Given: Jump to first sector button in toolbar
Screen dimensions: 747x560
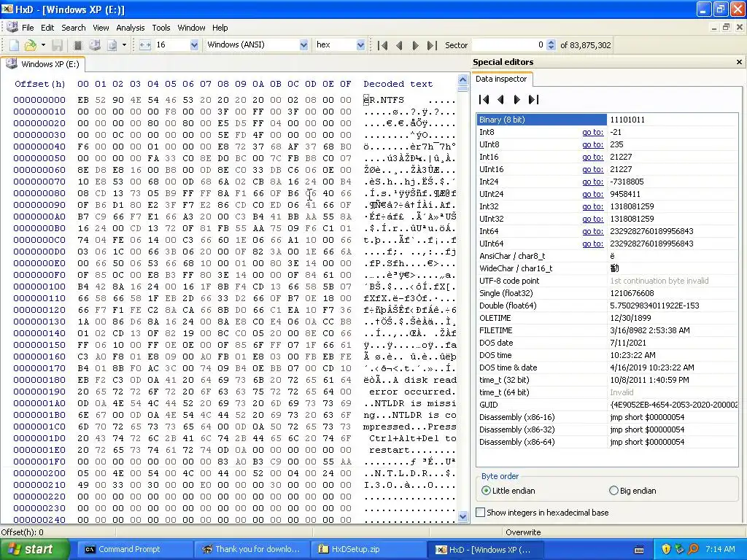Looking at the screenshot, I should coord(382,45).
